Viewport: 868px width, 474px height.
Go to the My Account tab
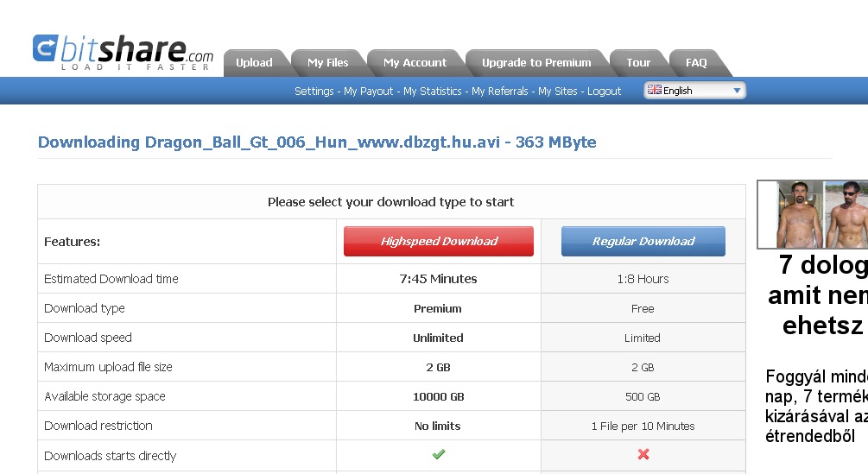pyautogui.click(x=415, y=62)
